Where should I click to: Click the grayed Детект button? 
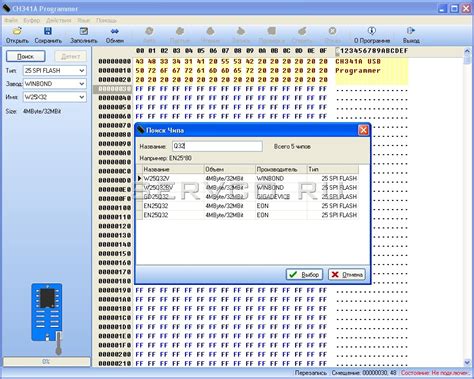71,56
